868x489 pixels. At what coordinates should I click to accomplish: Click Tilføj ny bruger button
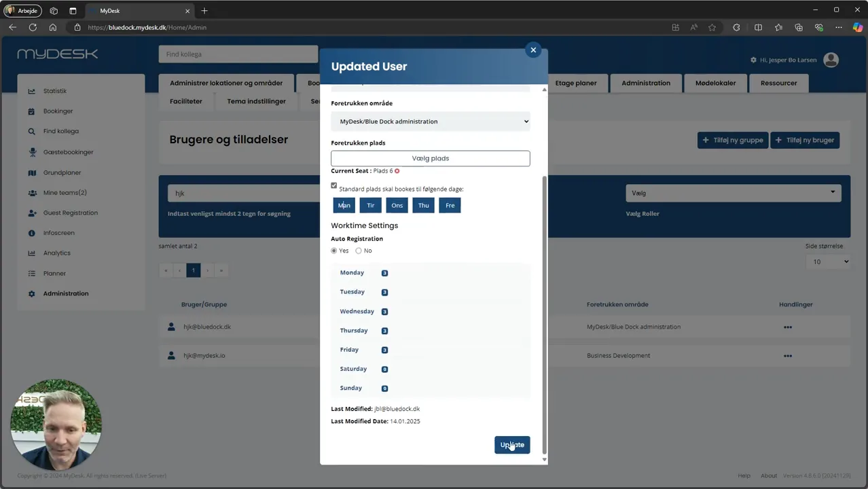tap(805, 140)
